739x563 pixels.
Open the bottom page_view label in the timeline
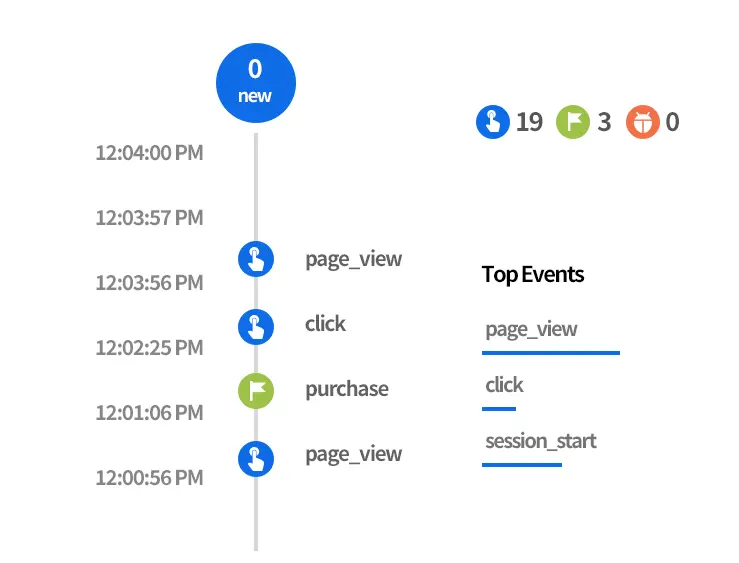[x=353, y=454]
